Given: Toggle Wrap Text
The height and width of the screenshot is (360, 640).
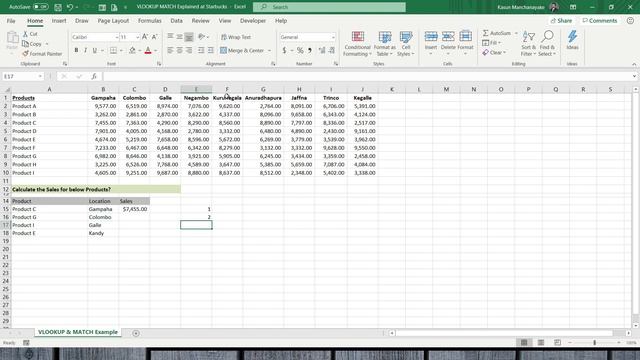Looking at the screenshot, I should point(236,37).
